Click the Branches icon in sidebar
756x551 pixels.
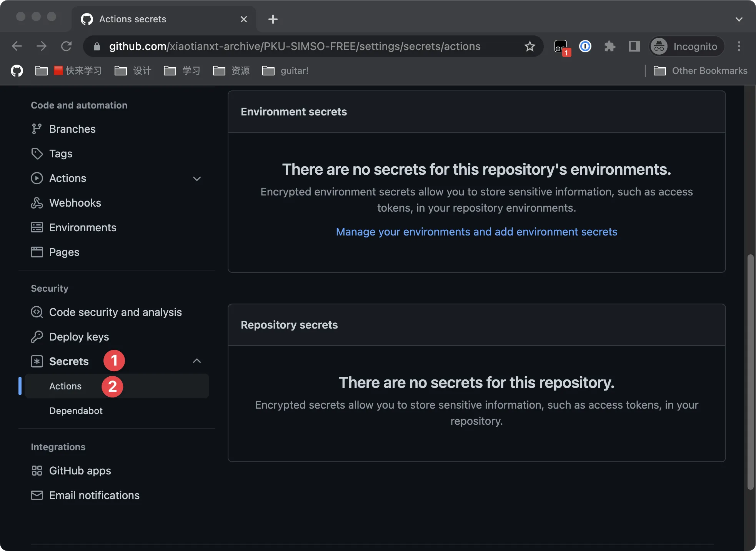(x=38, y=129)
